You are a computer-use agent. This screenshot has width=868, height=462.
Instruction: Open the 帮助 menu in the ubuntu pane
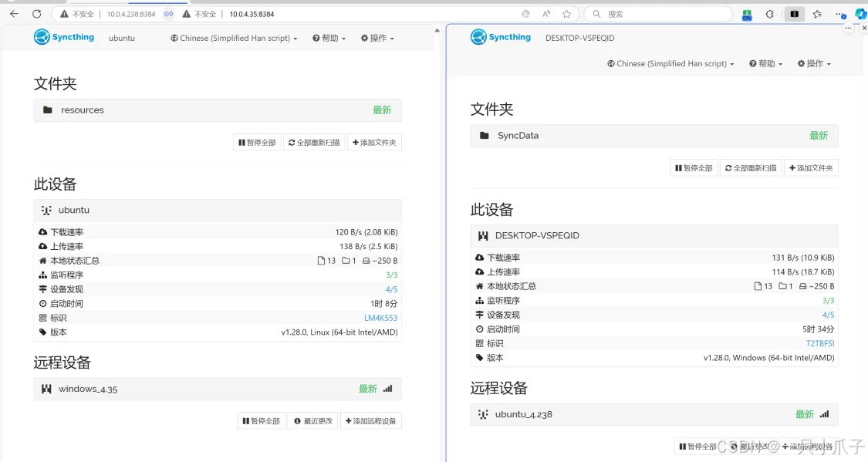pyautogui.click(x=329, y=38)
